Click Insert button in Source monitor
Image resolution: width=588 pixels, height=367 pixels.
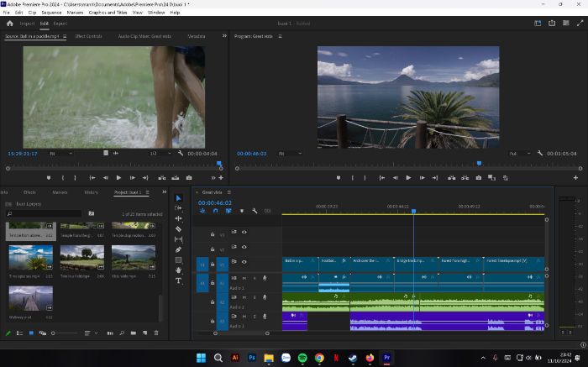[x=162, y=178]
